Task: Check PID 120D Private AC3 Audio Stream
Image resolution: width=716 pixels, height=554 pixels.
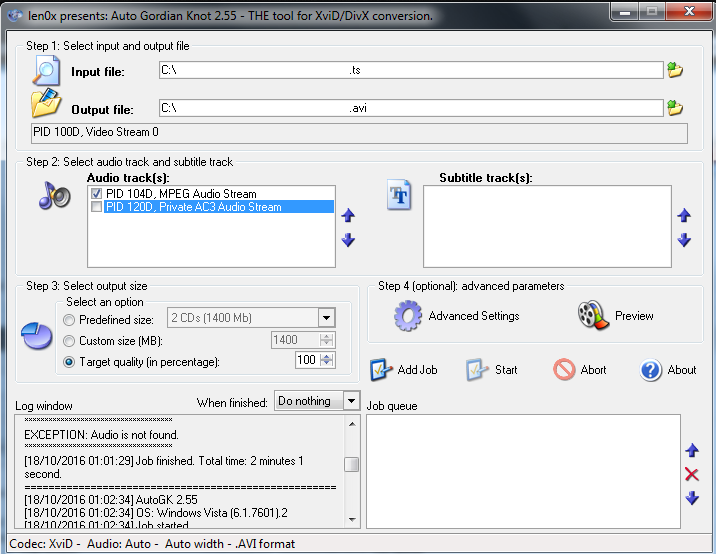Action: (96, 207)
